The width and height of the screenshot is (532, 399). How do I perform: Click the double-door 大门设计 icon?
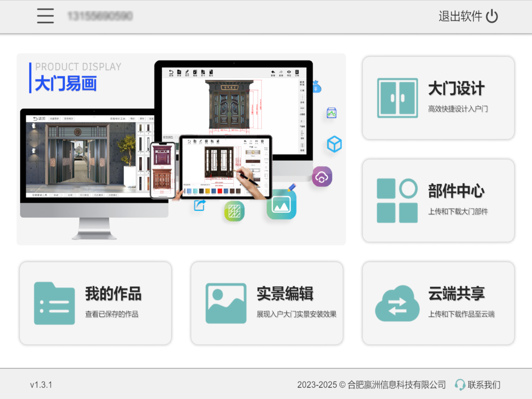(x=397, y=98)
